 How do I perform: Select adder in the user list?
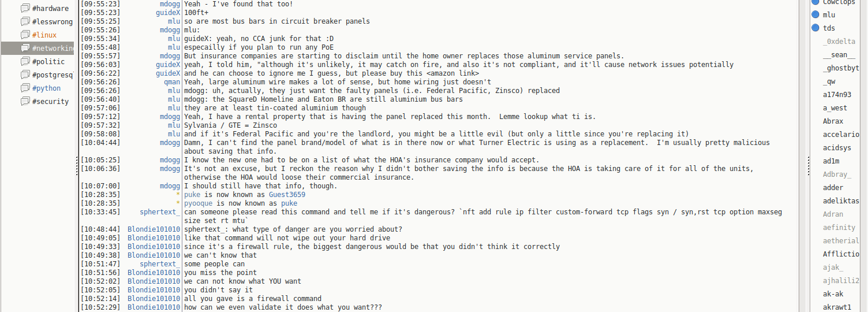(833, 188)
